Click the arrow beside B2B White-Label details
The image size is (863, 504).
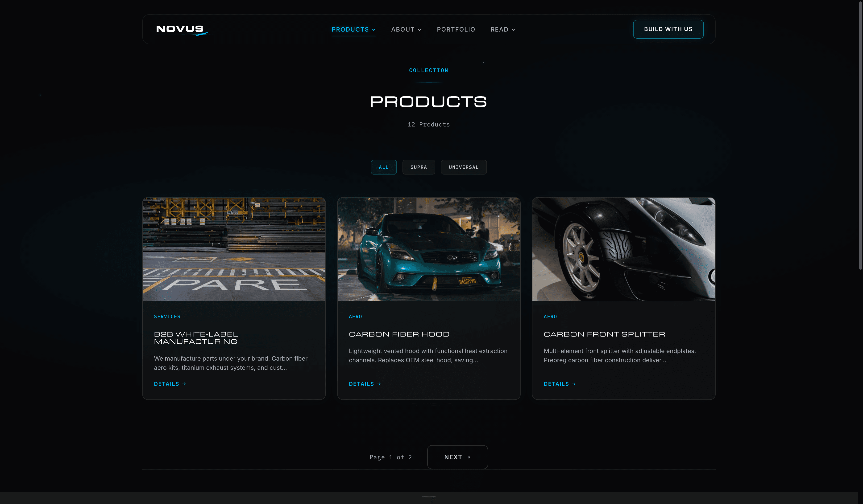pos(183,384)
